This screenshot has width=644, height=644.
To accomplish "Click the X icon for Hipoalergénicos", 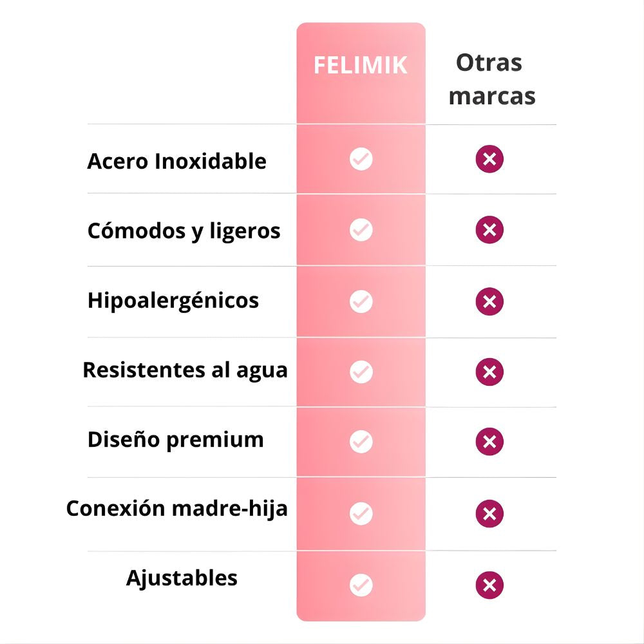I will [489, 301].
